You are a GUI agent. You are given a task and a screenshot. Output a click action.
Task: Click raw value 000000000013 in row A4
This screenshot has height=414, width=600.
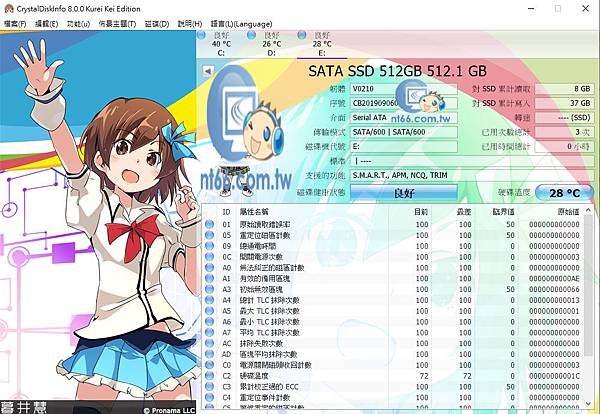click(x=554, y=300)
